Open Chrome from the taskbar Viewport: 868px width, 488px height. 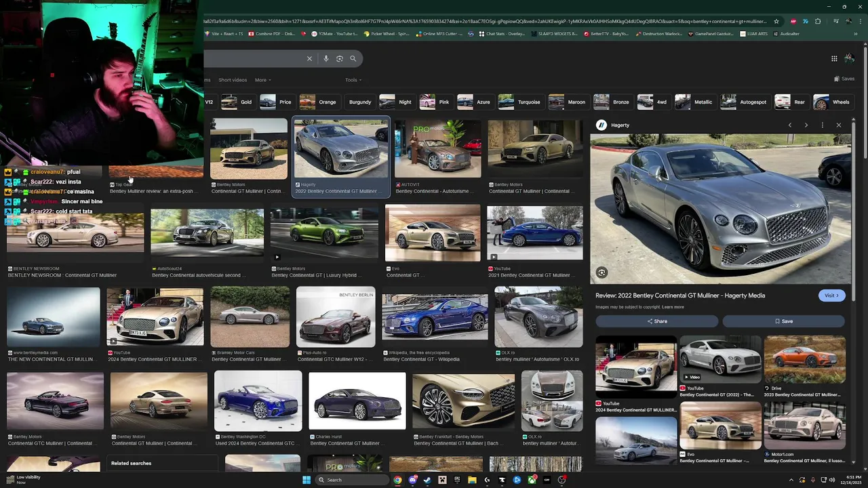(x=397, y=480)
